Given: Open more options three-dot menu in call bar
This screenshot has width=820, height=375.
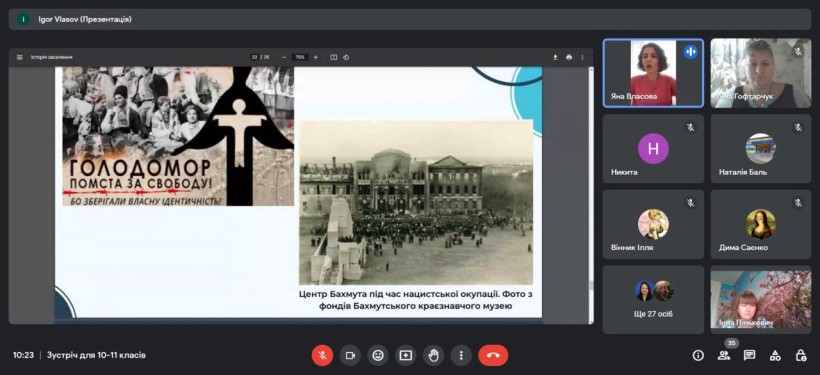Looking at the screenshot, I should point(461,356).
